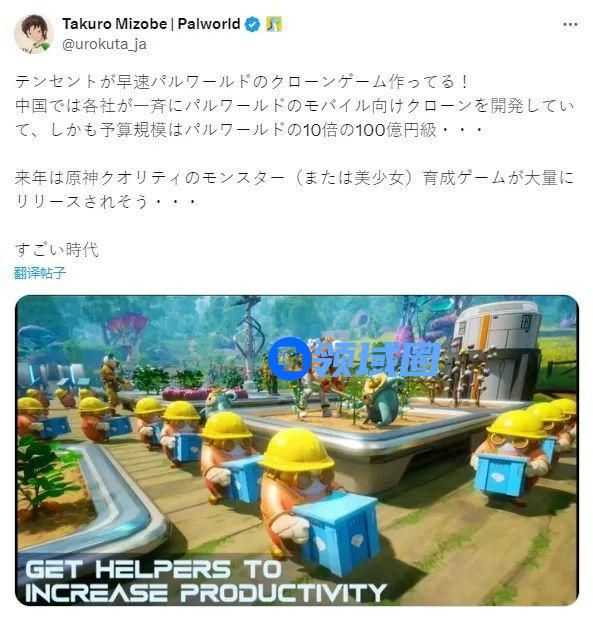Click the blue circular watermark logo on image
This screenshot has height=619, width=593.
tap(290, 358)
